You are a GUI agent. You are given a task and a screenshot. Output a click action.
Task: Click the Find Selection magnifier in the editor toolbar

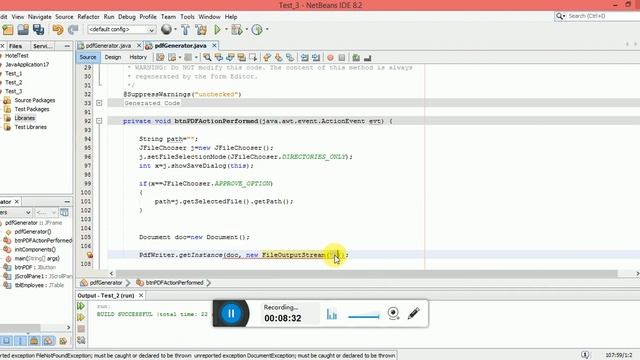coord(207,58)
